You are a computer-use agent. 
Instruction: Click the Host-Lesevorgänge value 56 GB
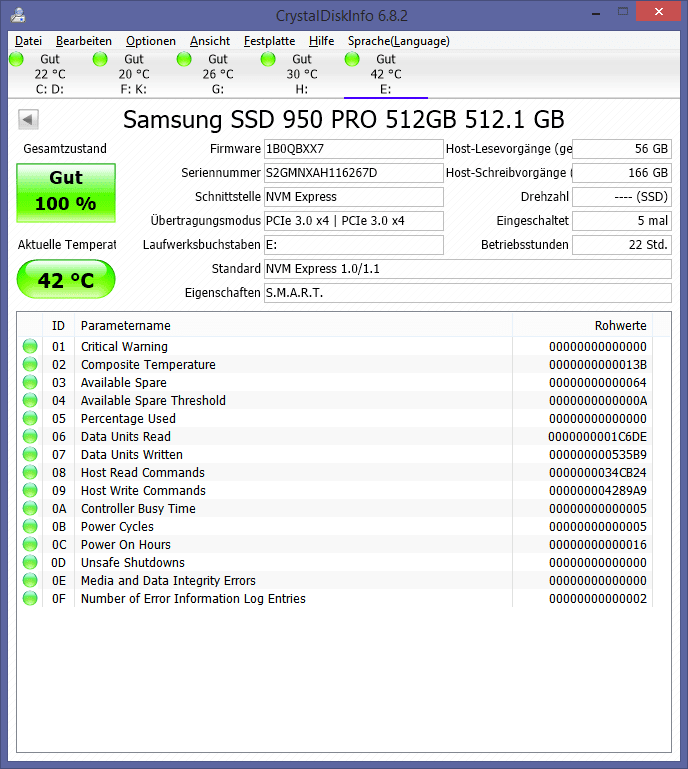622,149
